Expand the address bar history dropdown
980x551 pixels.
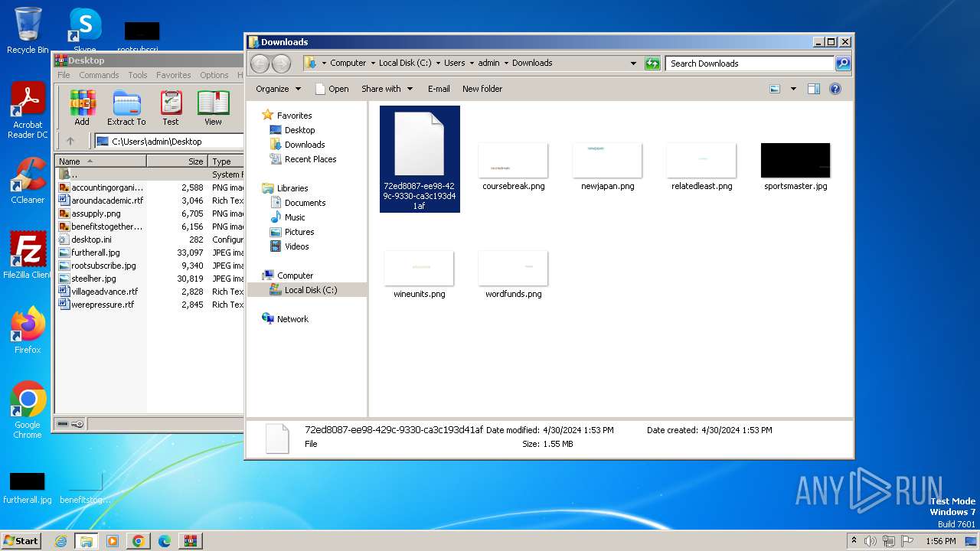[x=633, y=64]
